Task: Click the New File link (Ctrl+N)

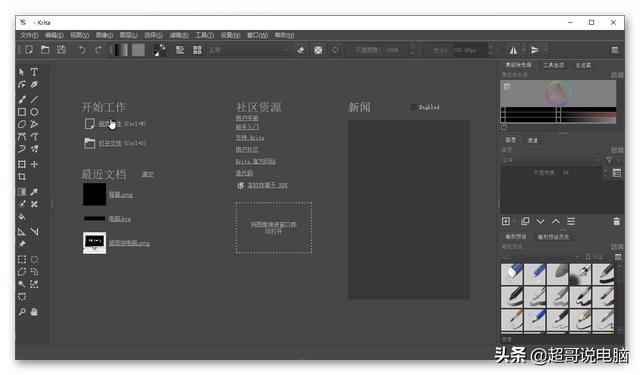Action: pos(122,124)
